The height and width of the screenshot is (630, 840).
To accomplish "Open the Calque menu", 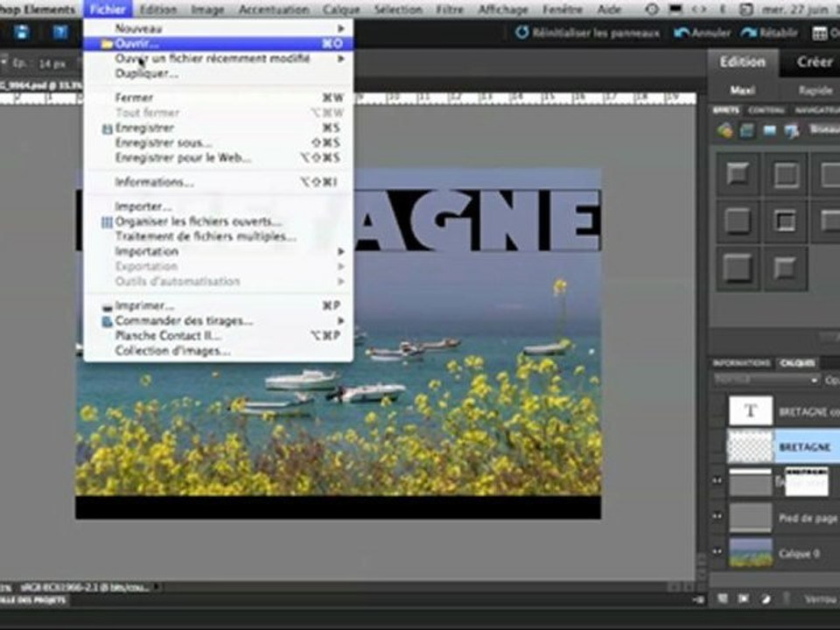I will tap(341, 9).
